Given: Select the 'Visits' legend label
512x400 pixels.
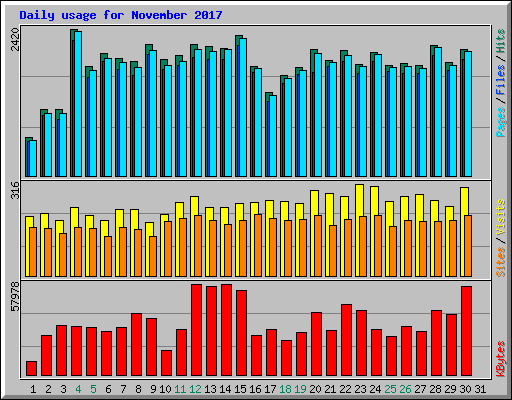Looking at the screenshot, I should [501, 217].
